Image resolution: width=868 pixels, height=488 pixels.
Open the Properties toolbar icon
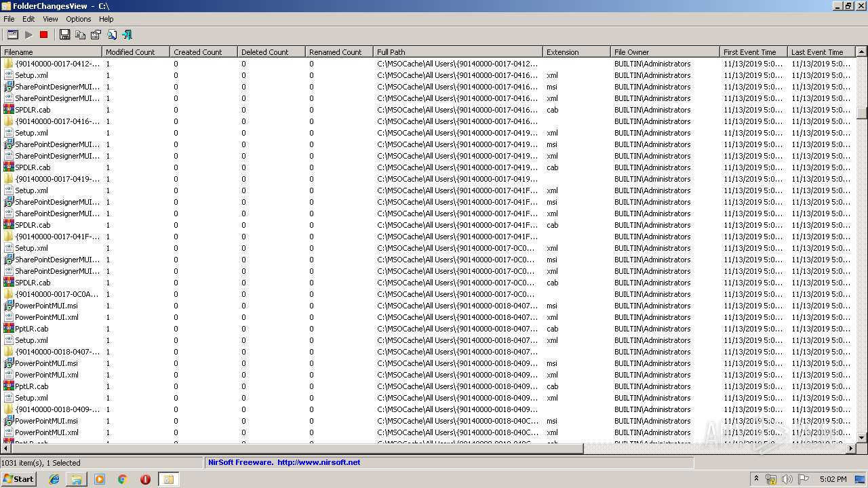(x=96, y=35)
